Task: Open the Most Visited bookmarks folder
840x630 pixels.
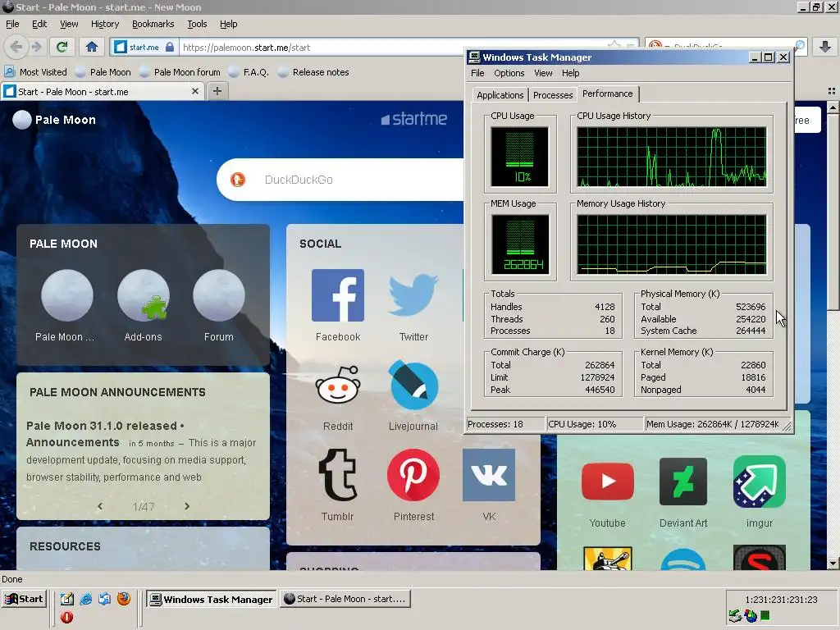Action: pyautogui.click(x=36, y=72)
